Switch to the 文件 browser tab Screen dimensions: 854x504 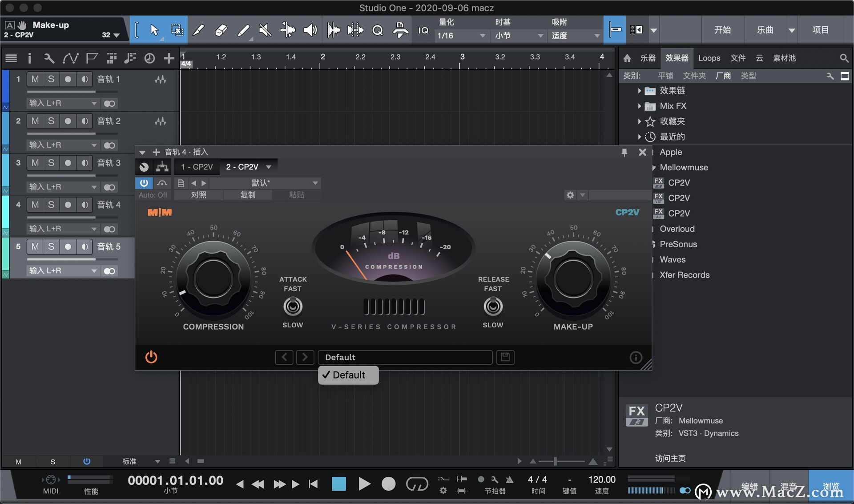[x=738, y=58]
